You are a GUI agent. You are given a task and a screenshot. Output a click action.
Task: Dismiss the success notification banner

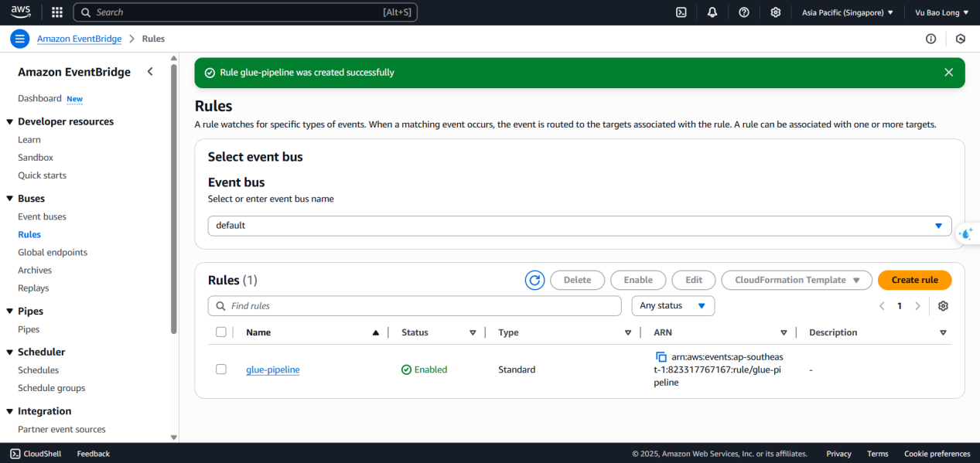949,73
